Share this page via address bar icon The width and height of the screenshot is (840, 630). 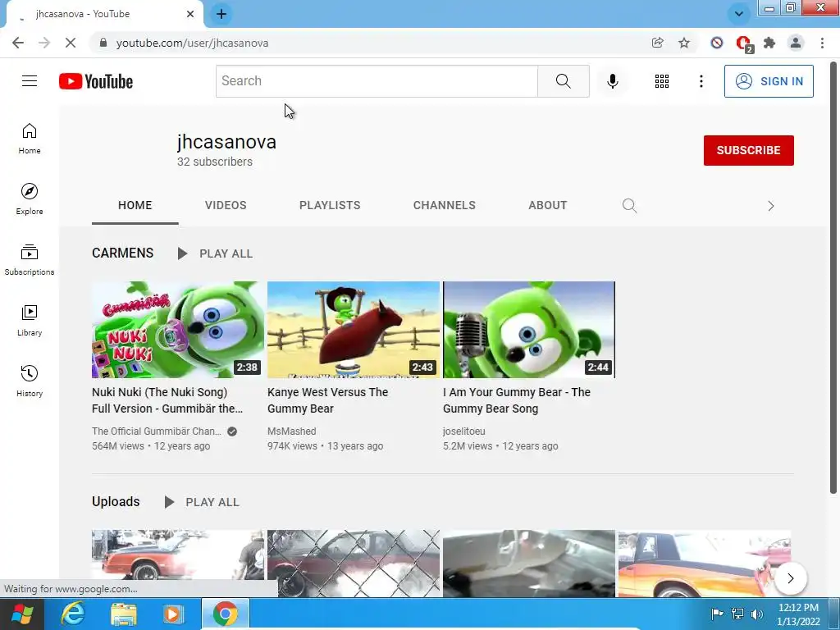(657, 43)
